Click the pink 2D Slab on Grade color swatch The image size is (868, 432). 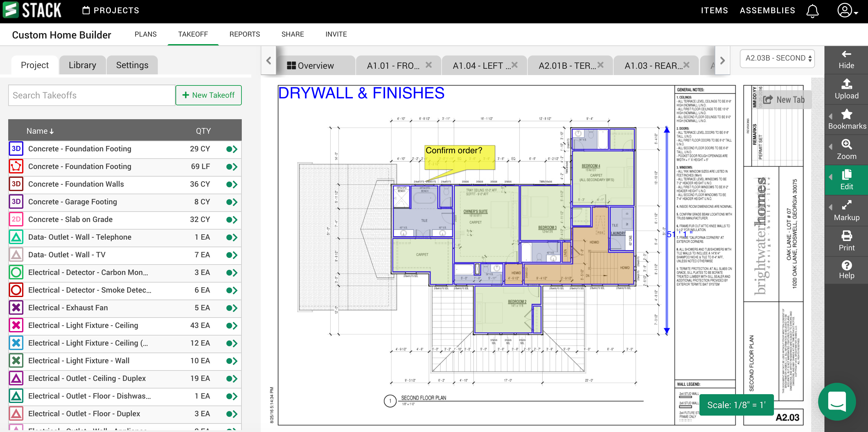click(16, 219)
